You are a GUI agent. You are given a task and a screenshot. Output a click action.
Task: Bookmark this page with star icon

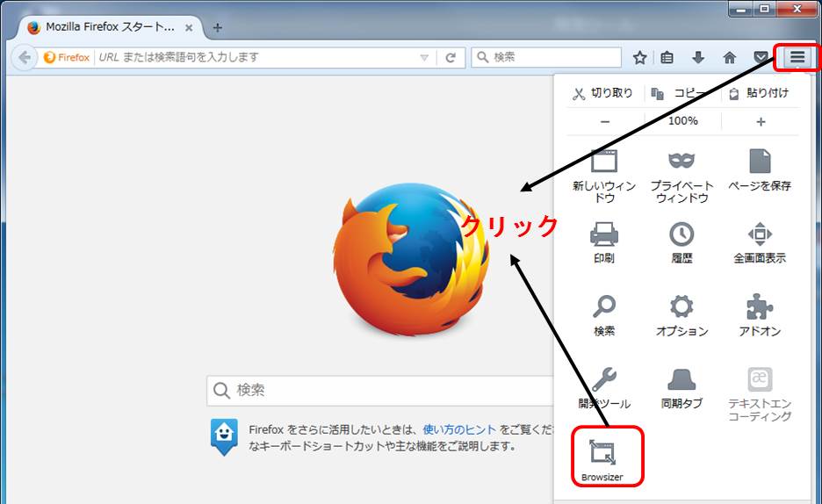point(639,57)
